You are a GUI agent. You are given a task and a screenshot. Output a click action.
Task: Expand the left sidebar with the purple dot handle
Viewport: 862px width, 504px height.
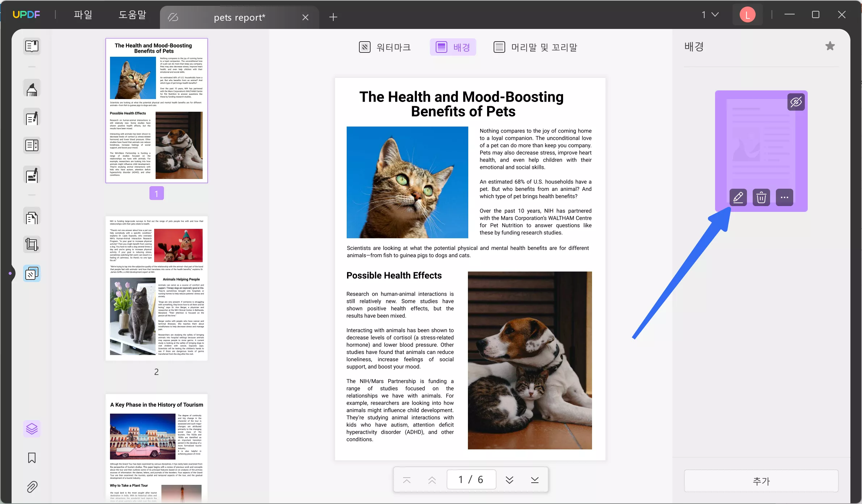[10, 273]
